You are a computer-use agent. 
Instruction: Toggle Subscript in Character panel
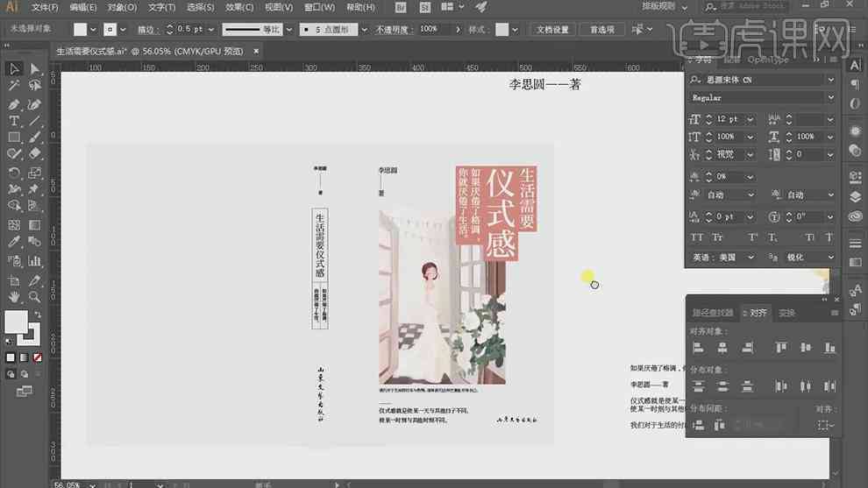tap(772, 237)
